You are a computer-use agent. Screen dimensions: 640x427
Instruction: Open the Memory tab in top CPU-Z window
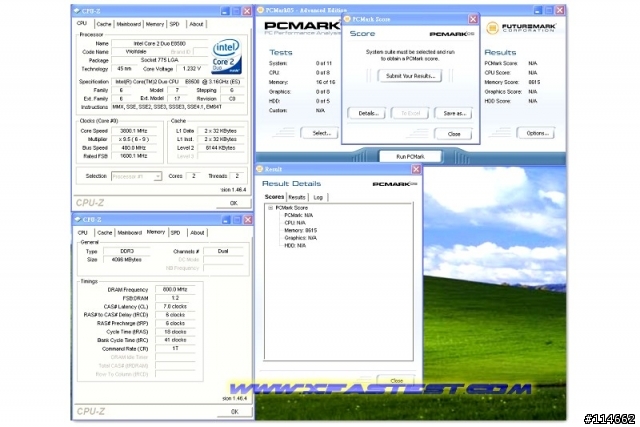tap(155, 24)
